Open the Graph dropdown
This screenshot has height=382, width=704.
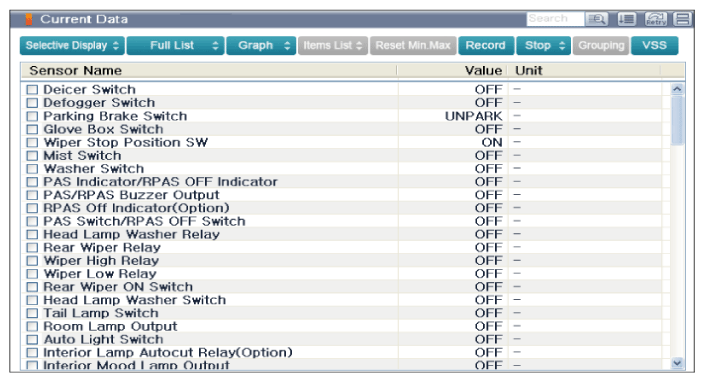point(261,45)
